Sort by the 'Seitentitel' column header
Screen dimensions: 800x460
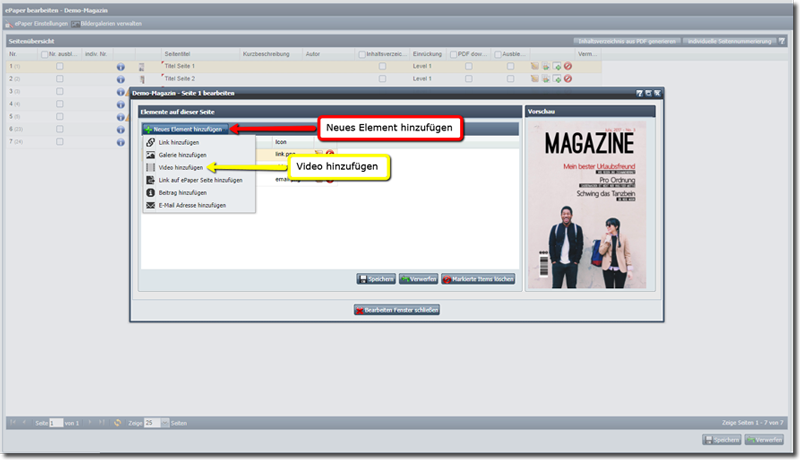(x=200, y=54)
